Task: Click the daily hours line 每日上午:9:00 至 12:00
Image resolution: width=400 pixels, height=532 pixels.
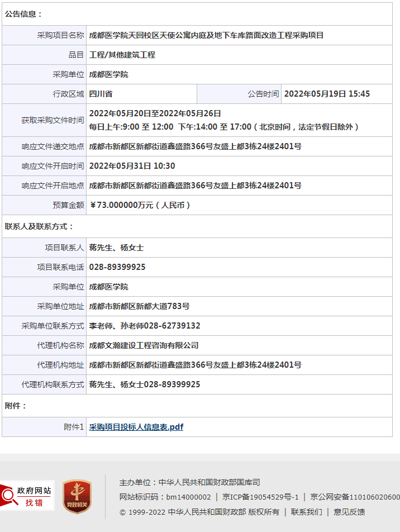Action: (131, 127)
